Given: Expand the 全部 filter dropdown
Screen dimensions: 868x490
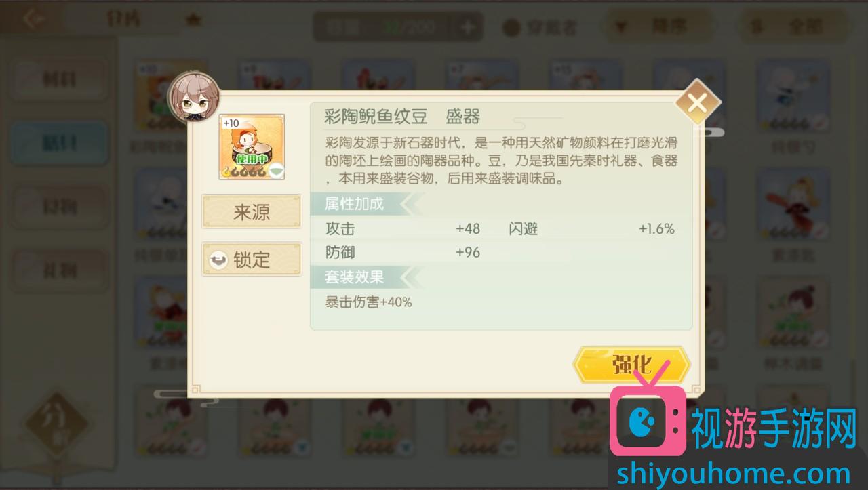Looking at the screenshot, I should (x=795, y=27).
